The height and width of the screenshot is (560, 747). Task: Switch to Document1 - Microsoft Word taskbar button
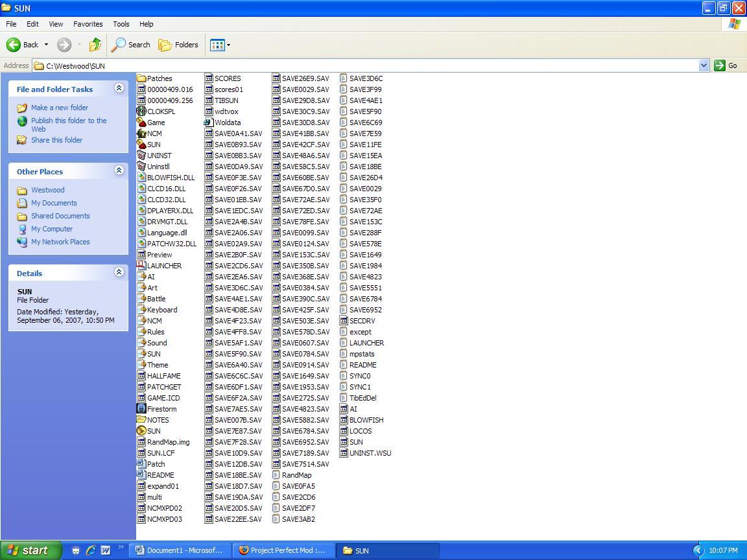(180, 550)
